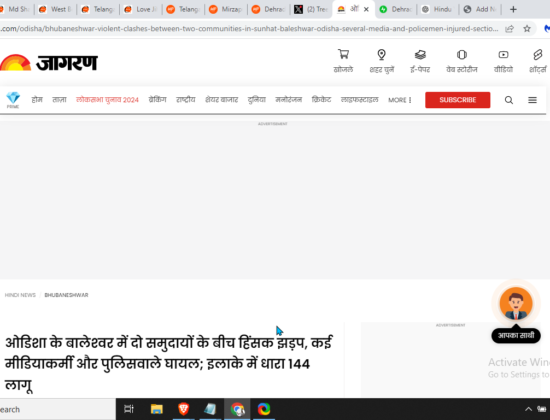Screen dimensions: 550x420
Task: Switch to the Mirzap... tab
Action: click(x=227, y=9)
